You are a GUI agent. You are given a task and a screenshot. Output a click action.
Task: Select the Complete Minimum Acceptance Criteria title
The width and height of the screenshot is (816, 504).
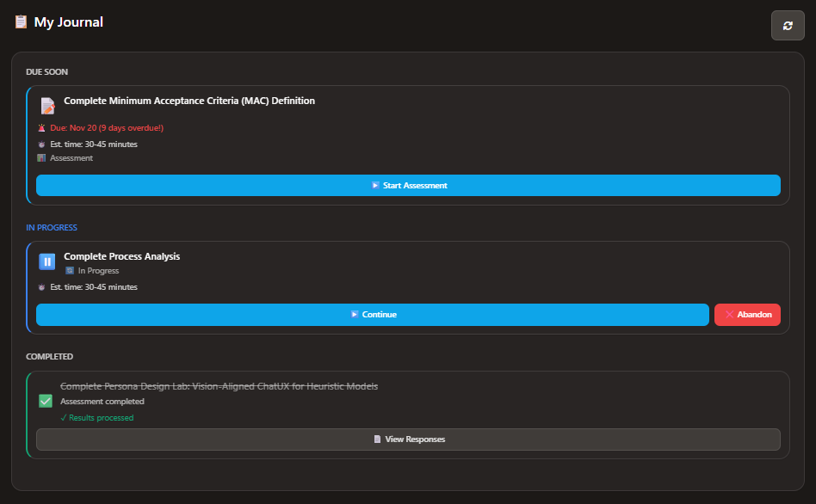coord(189,101)
